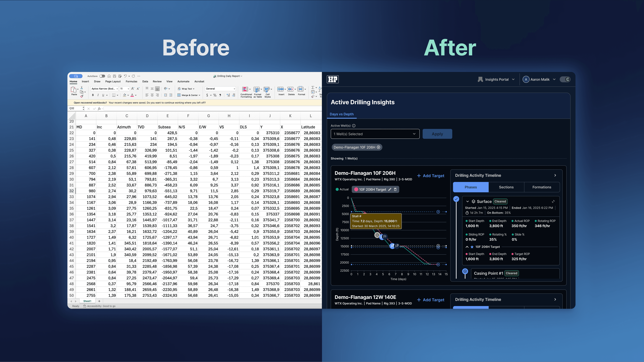Open the Formulas ribbon tab
Viewport: 644px width, 362px height.
[x=131, y=81]
